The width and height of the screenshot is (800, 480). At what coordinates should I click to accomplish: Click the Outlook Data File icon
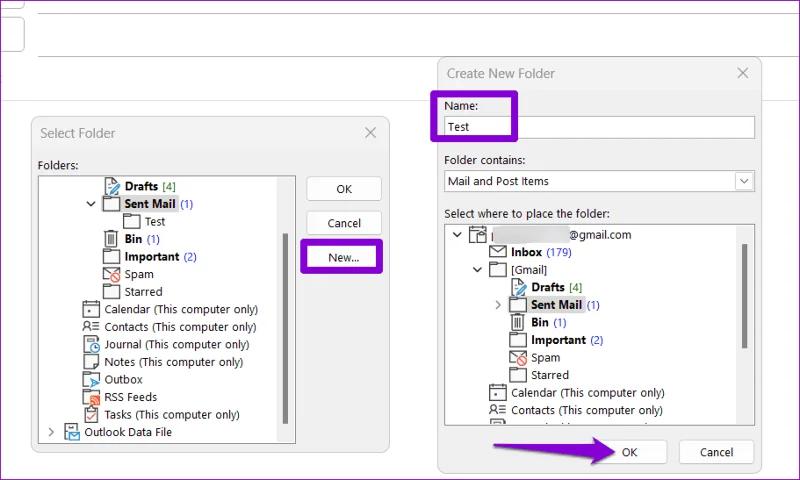pyautogui.click(x=71, y=432)
